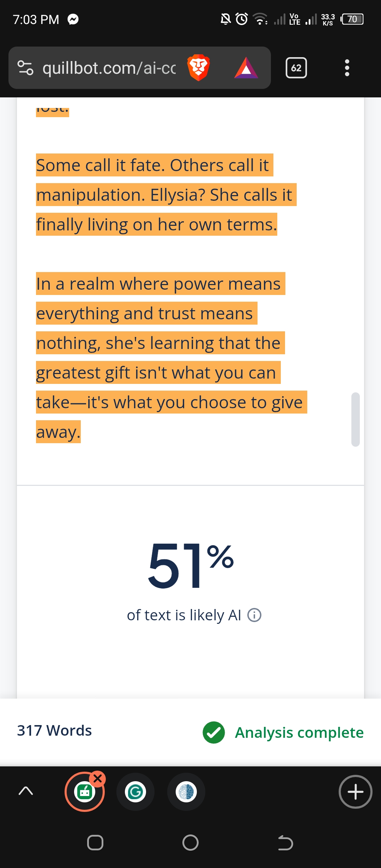Tap the '317 Words' counter

(54, 730)
